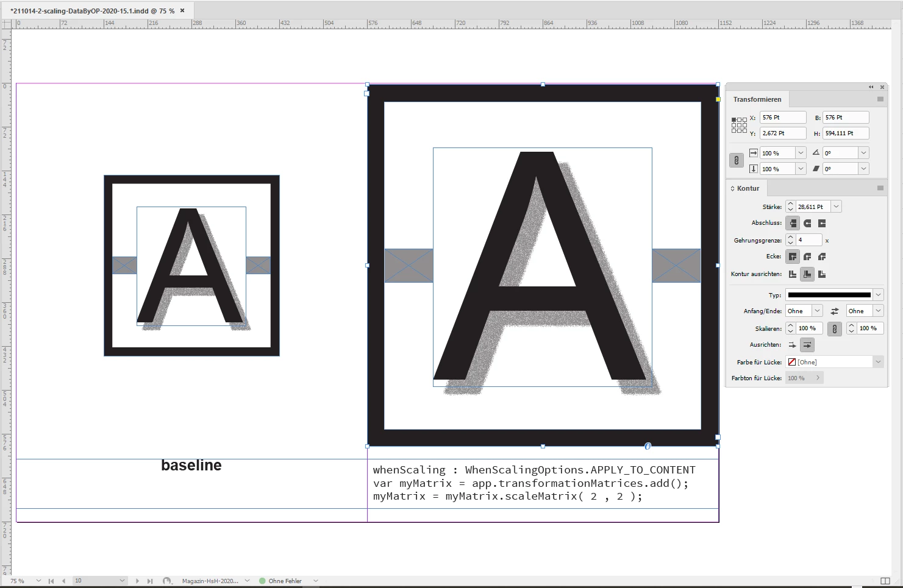Select the rounded Ecke join icon
This screenshot has width=903, height=588.
807,257
